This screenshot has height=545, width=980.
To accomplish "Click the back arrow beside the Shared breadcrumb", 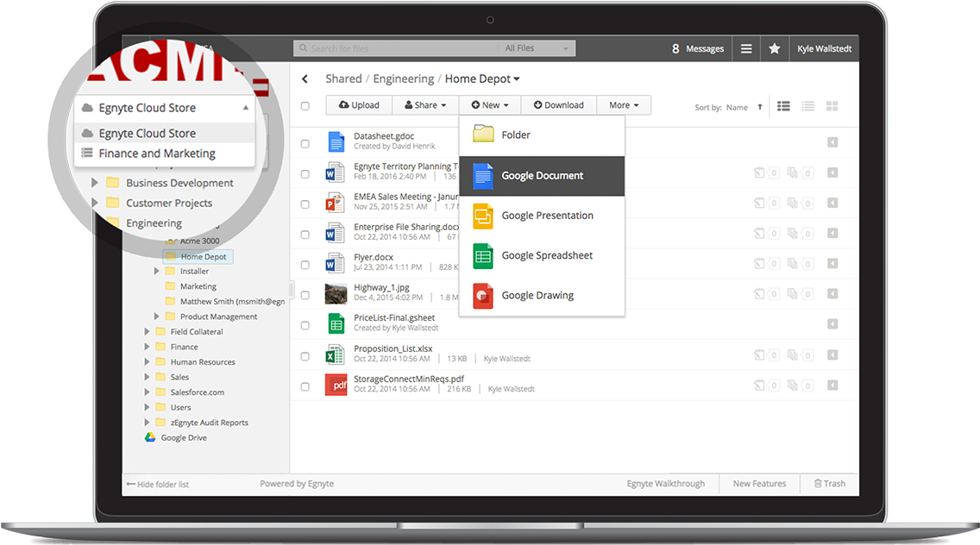I will [x=305, y=79].
